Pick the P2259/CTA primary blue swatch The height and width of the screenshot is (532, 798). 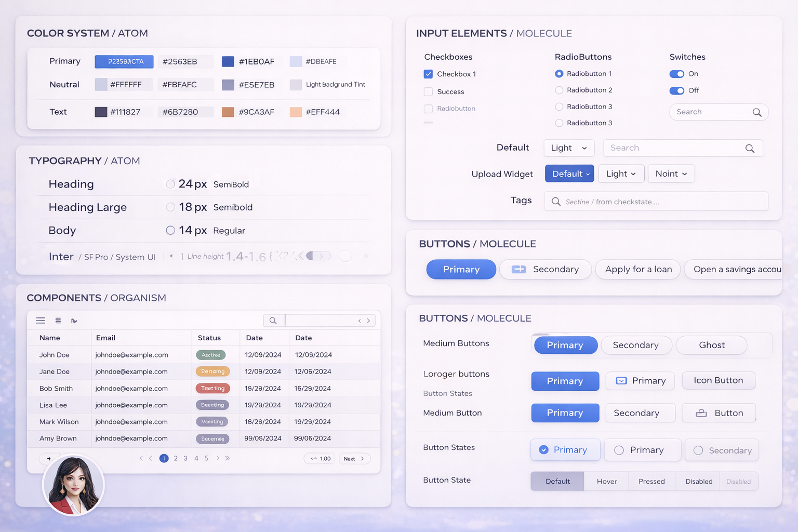coord(124,62)
